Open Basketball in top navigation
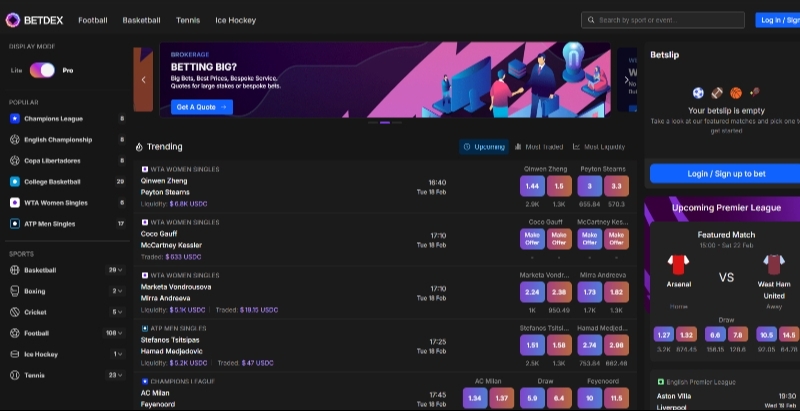Viewport: 800px width, 411px height. point(141,20)
